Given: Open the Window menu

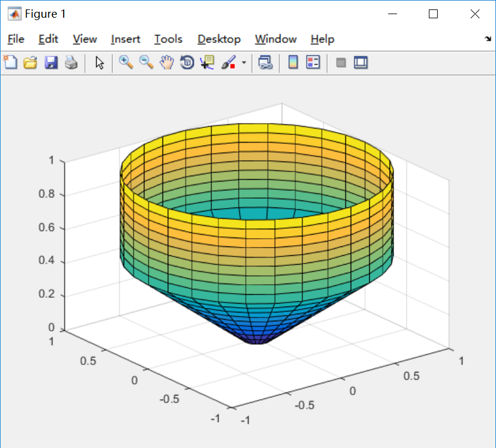Looking at the screenshot, I should (276, 39).
